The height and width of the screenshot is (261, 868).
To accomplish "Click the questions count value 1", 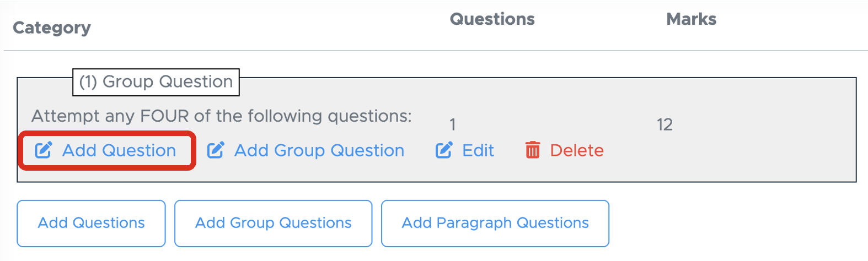I will coord(452,125).
